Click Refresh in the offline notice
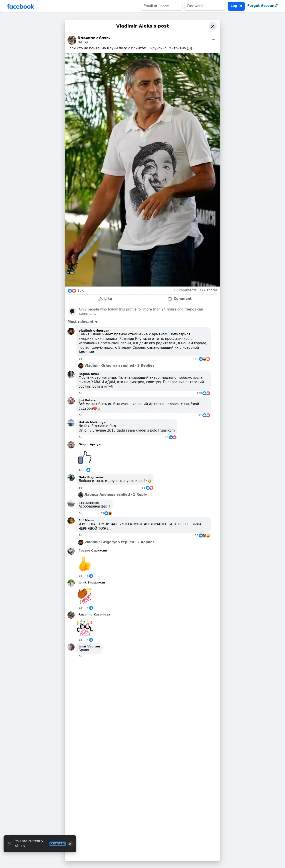 click(57, 843)
